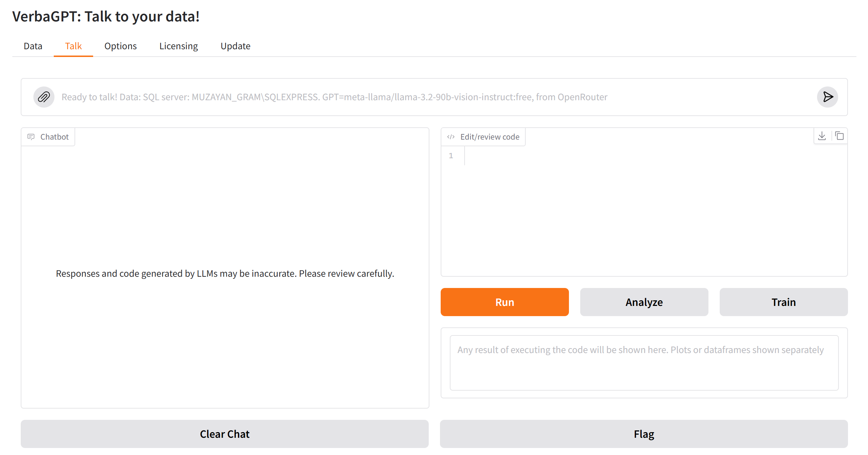This screenshot has height=455, width=868.
Task: Switch to the Data tab
Action: tap(33, 46)
